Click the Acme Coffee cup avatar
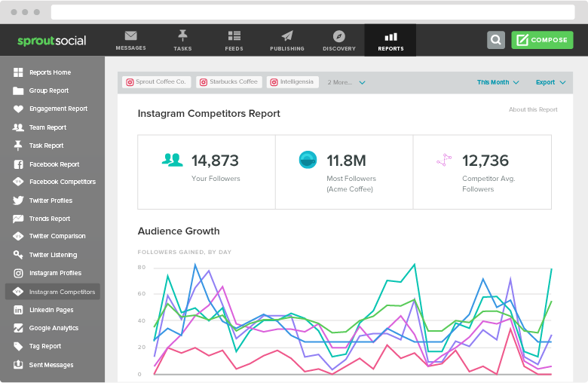Screen dimensions: 588x383 tap(308, 160)
